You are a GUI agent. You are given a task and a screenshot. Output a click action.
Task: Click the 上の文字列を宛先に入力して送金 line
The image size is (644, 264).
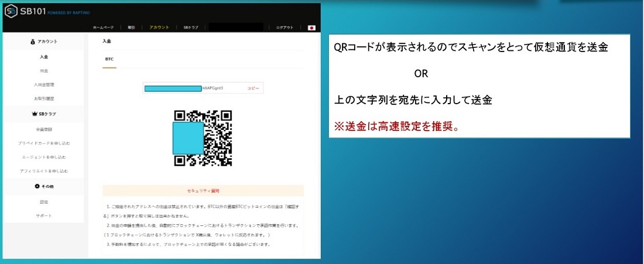pos(413,100)
